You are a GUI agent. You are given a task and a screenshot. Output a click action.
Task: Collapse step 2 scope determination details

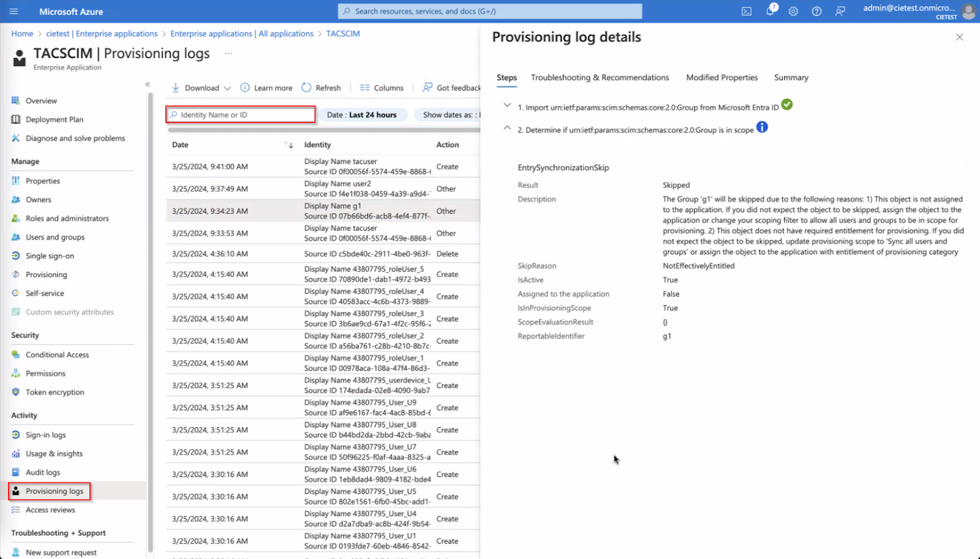(507, 127)
